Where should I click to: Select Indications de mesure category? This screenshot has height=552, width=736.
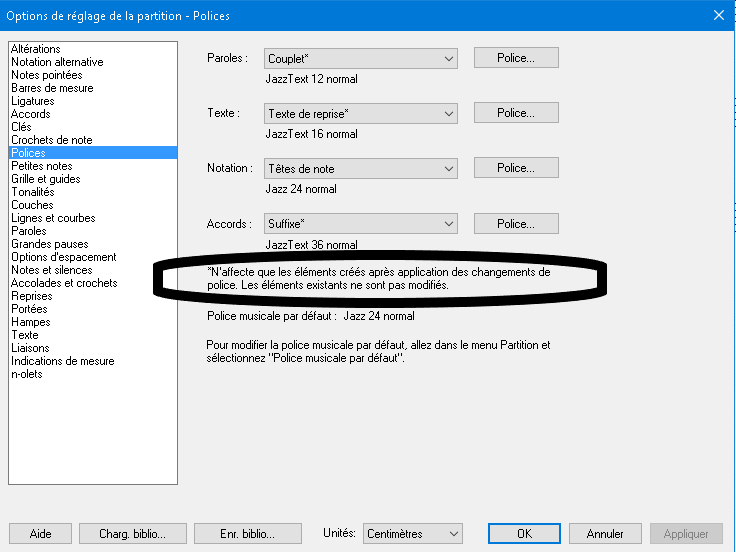click(x=63, y=361)
